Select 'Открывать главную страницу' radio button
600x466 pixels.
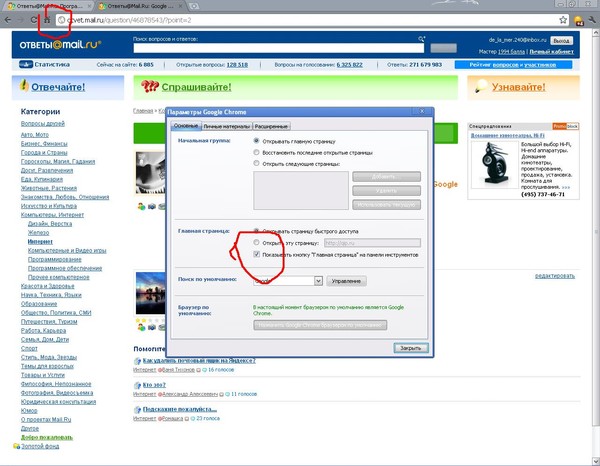(256, 141)
